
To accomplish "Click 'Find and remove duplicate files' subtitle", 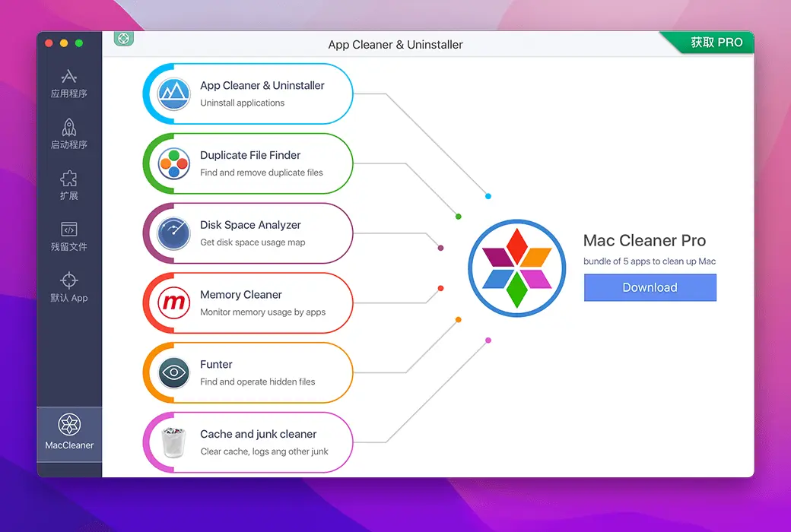I will pyautogui.click(x=262, y=173).
